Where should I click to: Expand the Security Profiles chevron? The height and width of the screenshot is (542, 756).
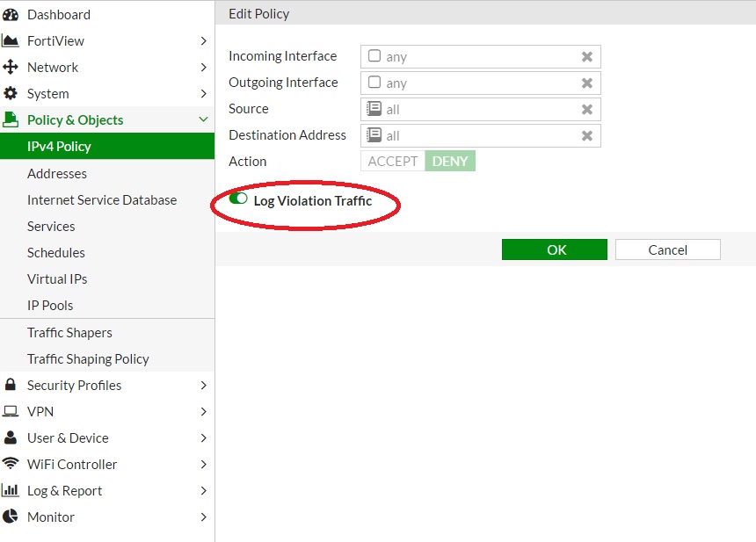click(x=203, y=385)
